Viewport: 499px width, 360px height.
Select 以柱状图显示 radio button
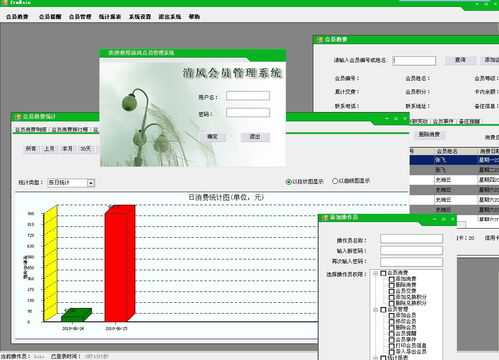click(x=289, y=182)
